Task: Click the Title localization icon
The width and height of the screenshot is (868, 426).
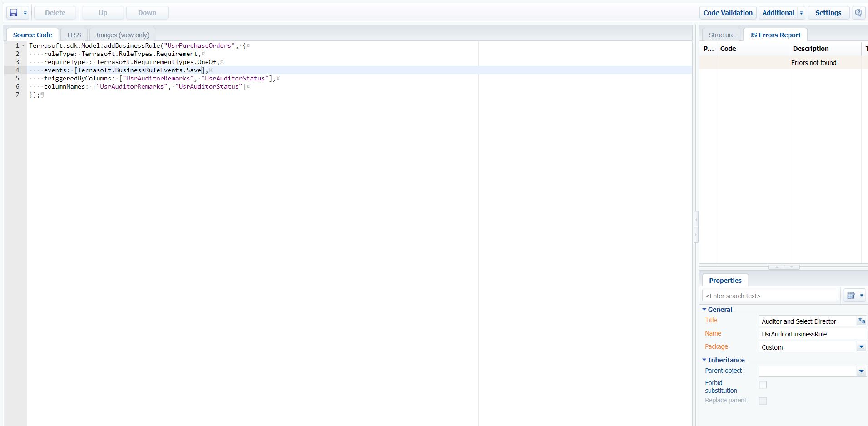Action: pyautogui.click(x=861, y=321)
